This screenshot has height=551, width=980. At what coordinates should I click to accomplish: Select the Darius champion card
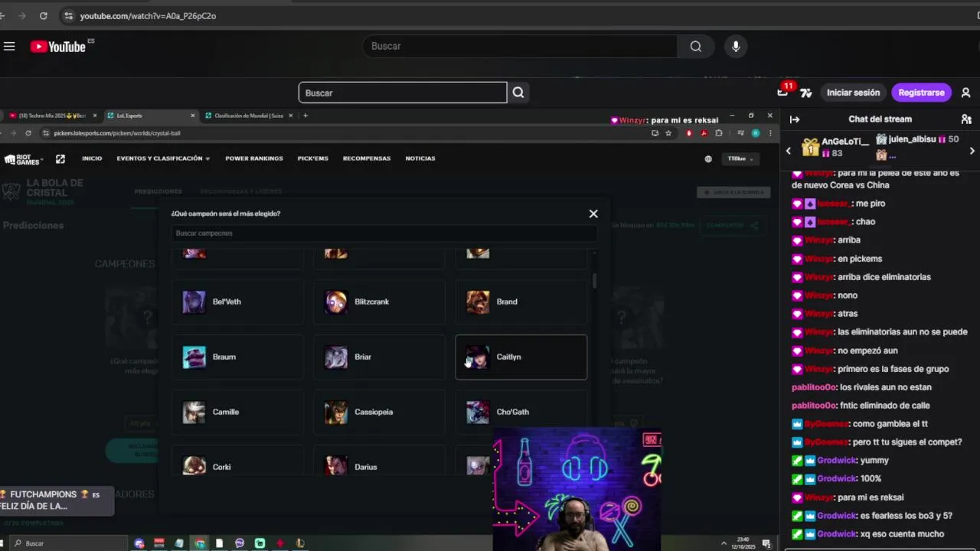(379, 461)
